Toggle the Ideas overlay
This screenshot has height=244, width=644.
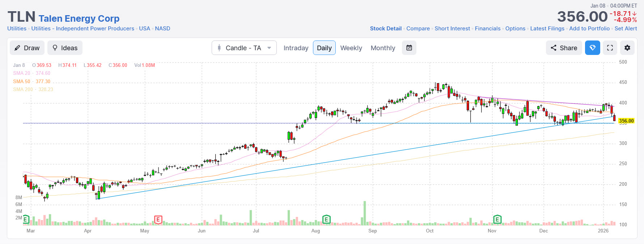(x=65, y=48)
